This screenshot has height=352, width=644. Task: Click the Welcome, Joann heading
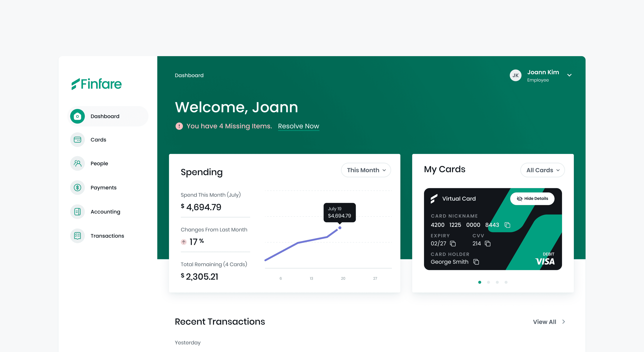coord(236,107)
